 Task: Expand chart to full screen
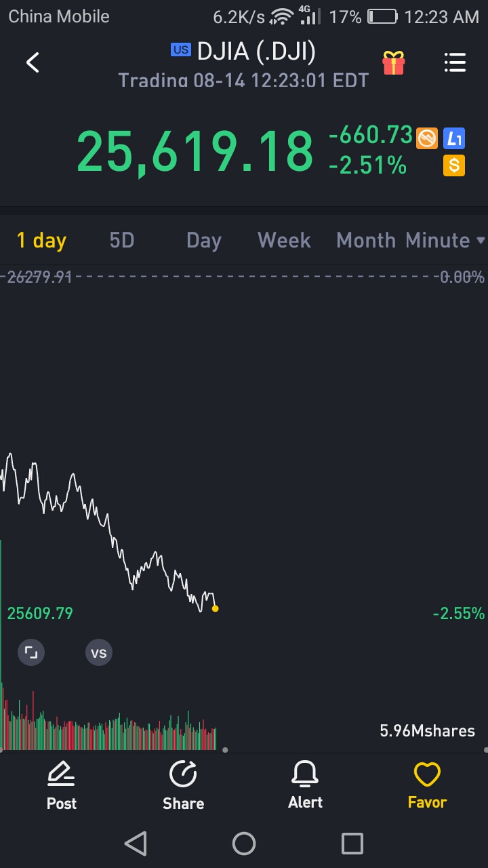pyautogui.click(x=31, y=653)
